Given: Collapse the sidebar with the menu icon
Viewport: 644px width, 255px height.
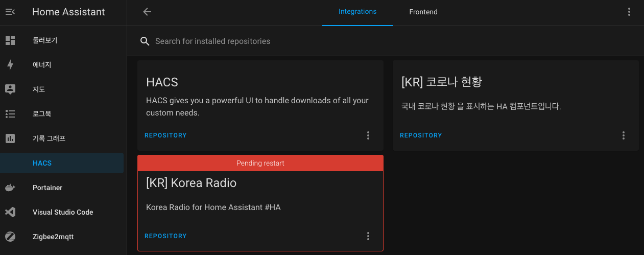Looking at the screenshot, I should 10,12.
